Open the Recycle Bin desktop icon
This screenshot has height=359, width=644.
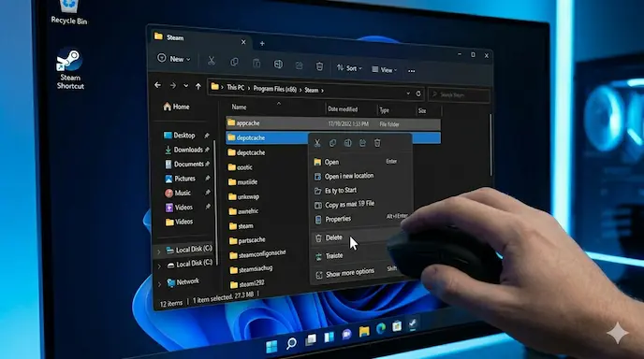[69, 12]
